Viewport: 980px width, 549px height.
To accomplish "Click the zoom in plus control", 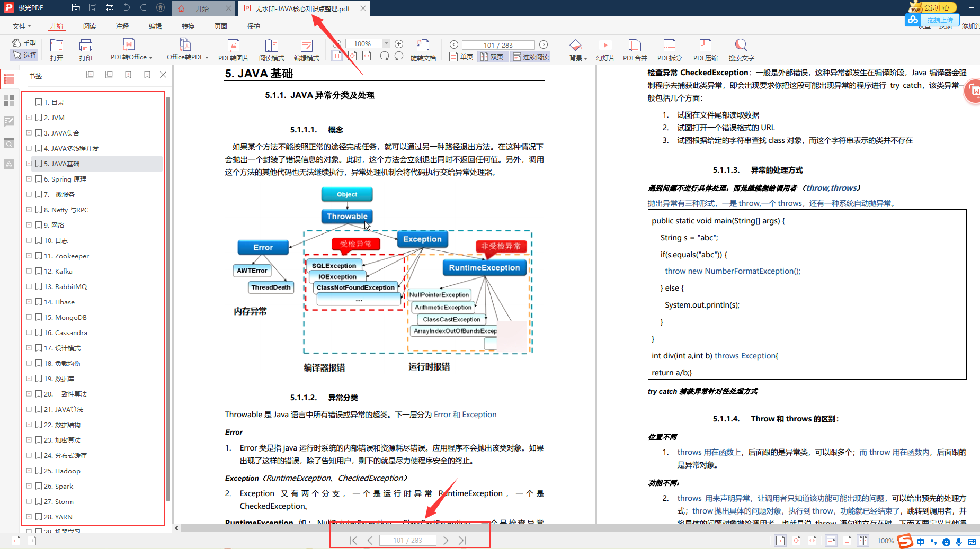I will click(399, 43).
